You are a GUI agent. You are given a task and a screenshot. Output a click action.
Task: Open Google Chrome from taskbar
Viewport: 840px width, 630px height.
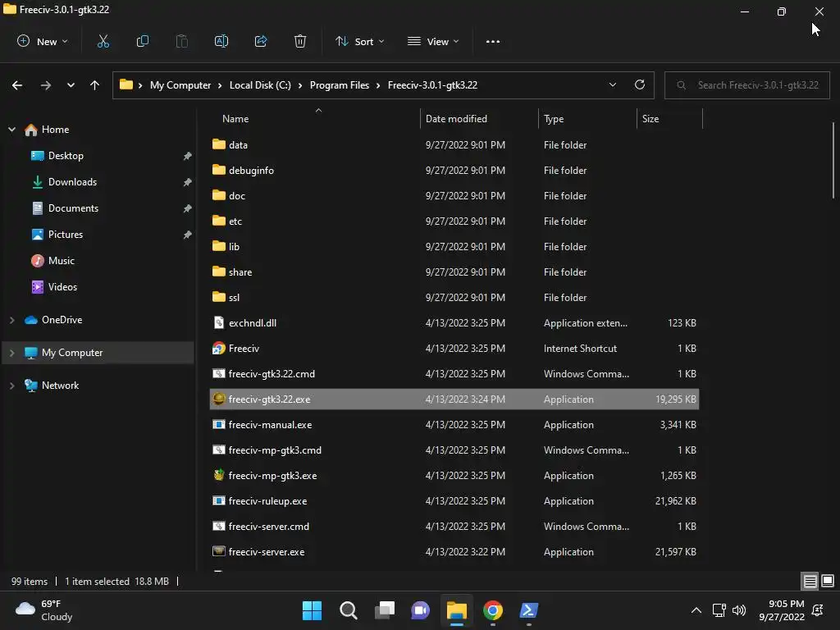coord(492,610)
